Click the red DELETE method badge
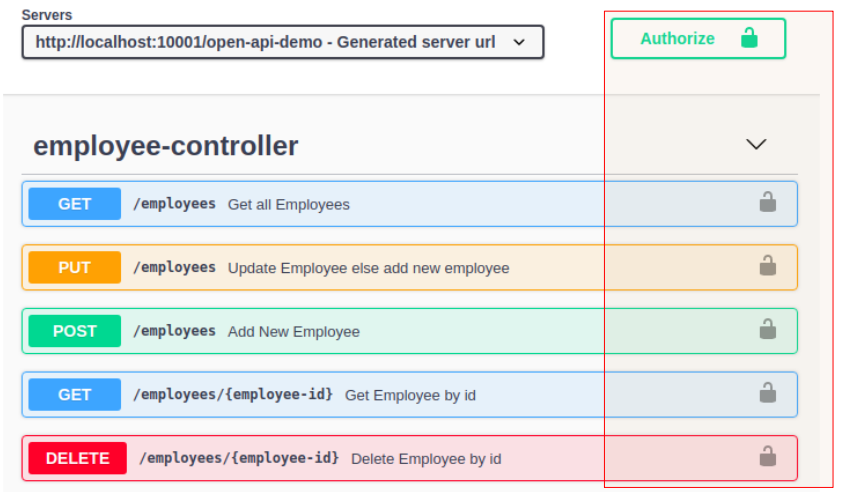 (x=78, y=458)
